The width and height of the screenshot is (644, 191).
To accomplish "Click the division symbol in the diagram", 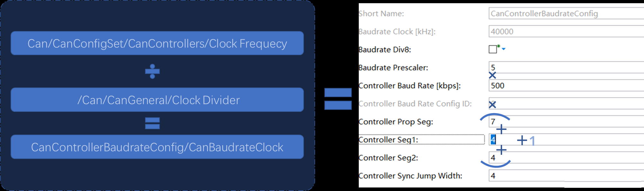I will [x=152, y=71].
